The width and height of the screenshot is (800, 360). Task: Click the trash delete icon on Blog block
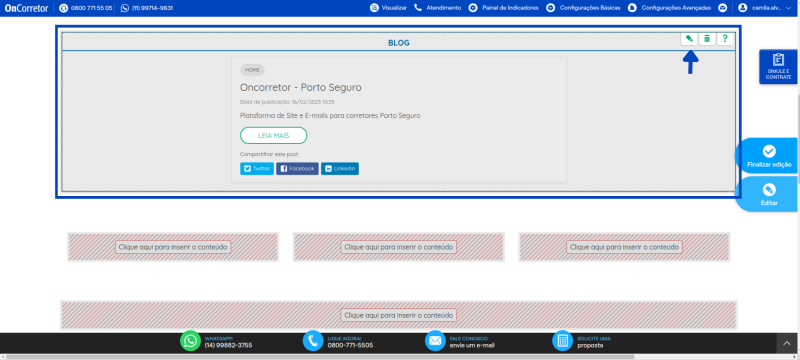pos(707,39)
